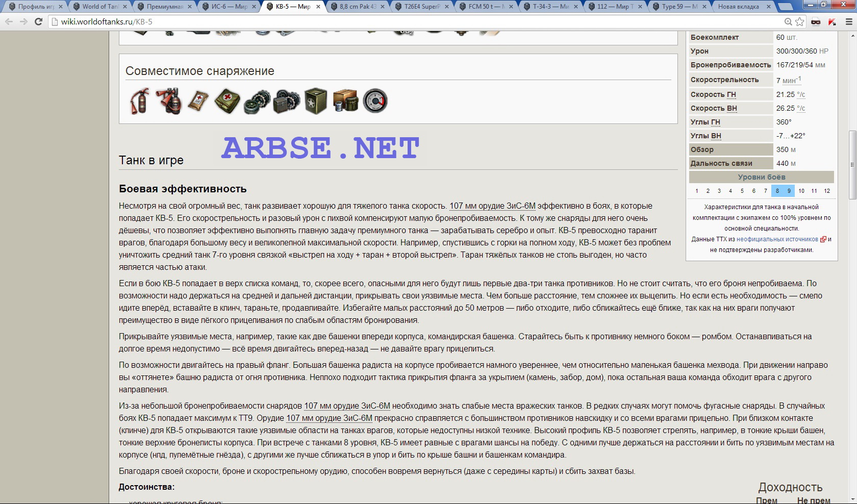Reload the page with refresh button

38,21
